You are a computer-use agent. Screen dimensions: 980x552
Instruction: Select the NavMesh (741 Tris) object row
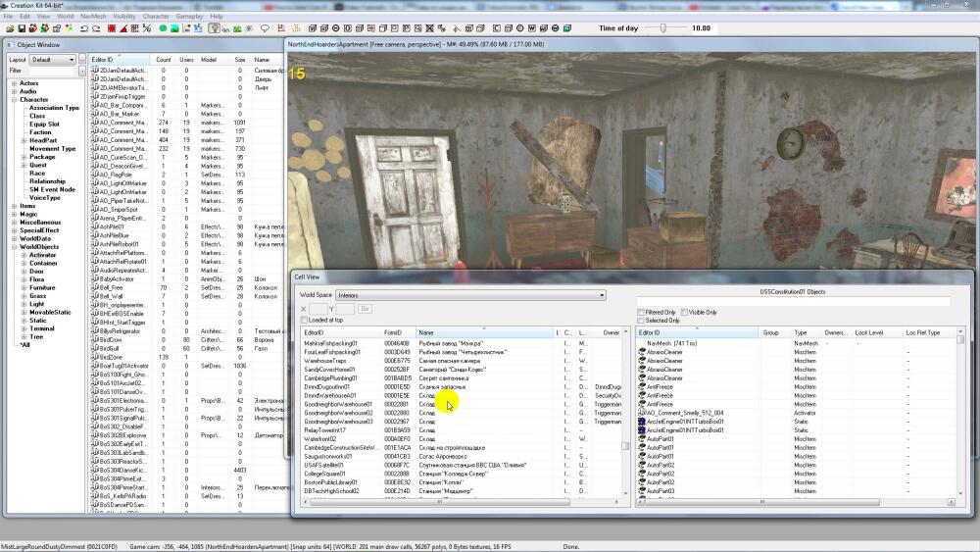tap(797, 343)
